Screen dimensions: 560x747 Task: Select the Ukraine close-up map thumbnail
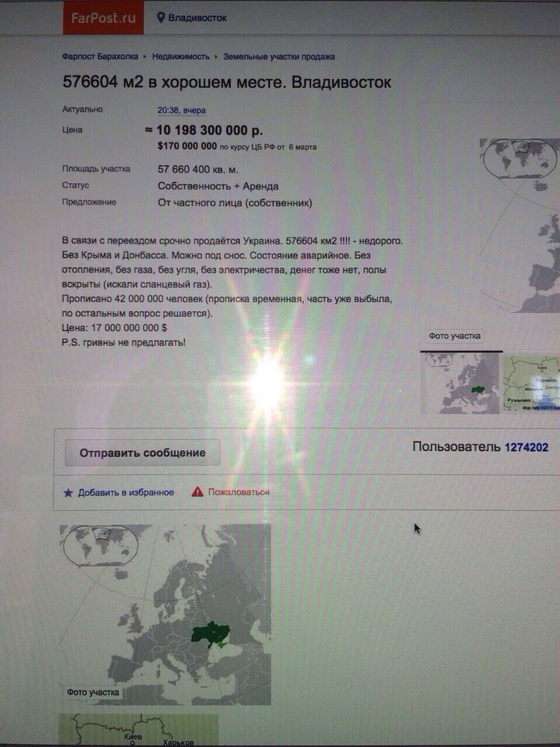tap(531, 383)
